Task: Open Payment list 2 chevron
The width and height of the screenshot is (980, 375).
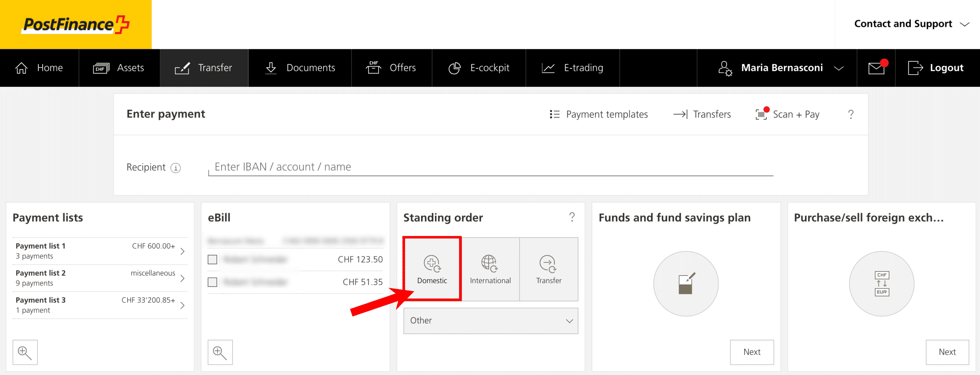Action: pos(183,278)
